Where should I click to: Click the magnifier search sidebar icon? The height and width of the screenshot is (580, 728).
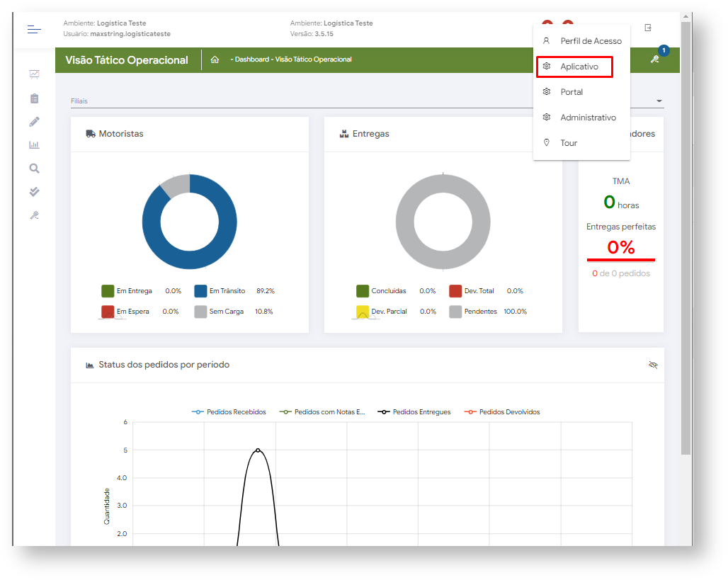[34, 169]
